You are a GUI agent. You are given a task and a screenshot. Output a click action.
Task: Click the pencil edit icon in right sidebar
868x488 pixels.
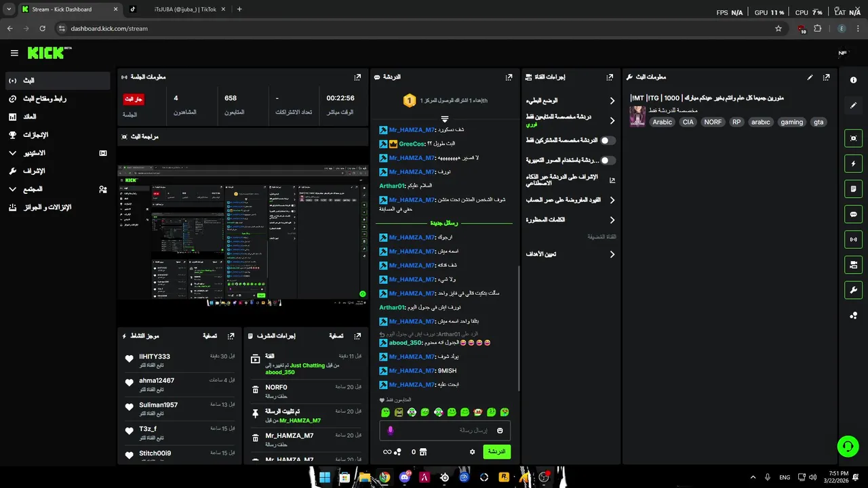pyautogui.click(x=853, y=106)
